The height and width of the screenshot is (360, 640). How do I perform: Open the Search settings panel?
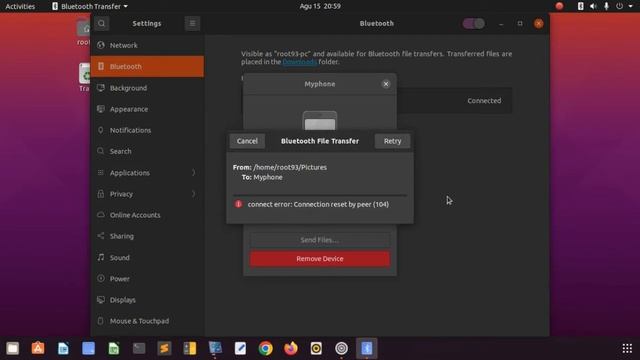pos(147,151)
